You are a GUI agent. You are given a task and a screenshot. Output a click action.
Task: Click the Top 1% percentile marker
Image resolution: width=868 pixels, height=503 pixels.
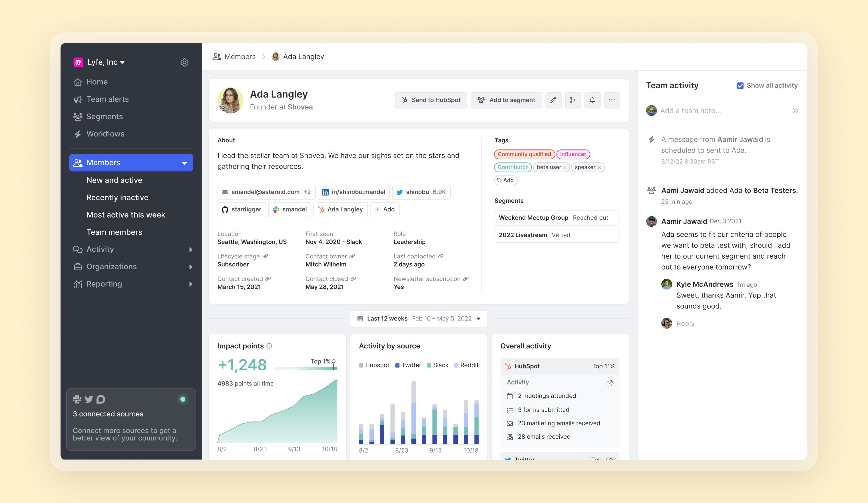[x=333, y=362]
